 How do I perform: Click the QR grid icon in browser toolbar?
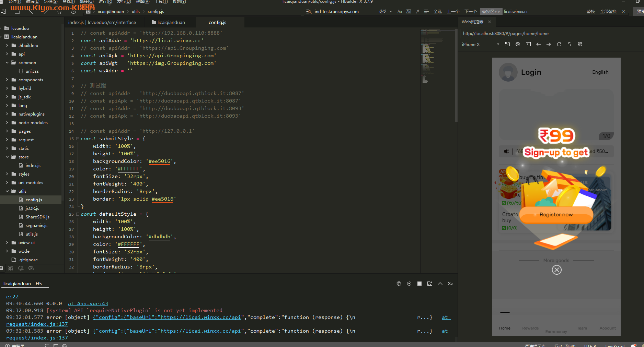[579, 44]
